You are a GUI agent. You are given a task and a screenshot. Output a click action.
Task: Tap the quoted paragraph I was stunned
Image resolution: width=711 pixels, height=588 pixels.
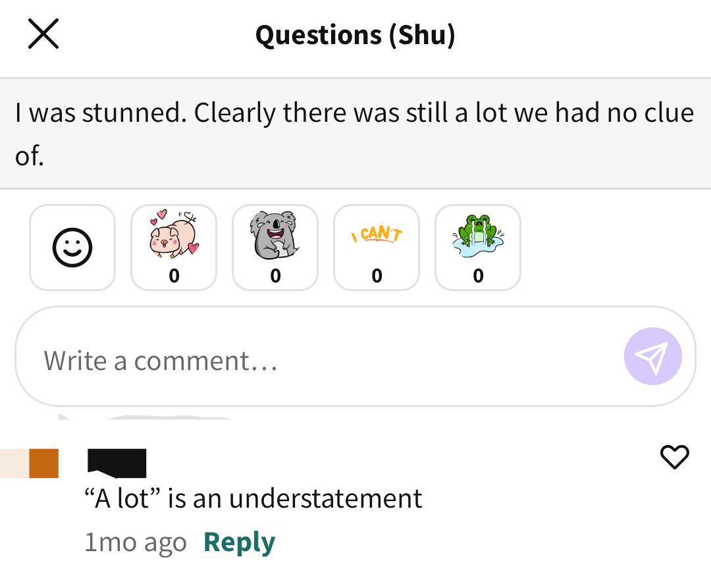coord(355,134)
